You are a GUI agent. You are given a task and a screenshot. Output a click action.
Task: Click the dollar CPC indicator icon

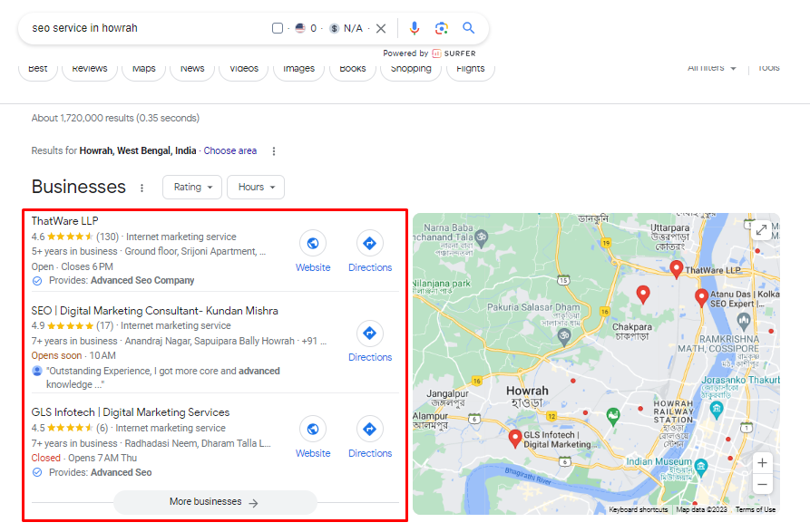[334, 28]
